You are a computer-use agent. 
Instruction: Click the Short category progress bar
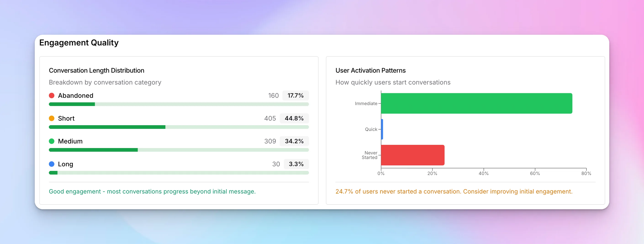(x=179, y=127)
